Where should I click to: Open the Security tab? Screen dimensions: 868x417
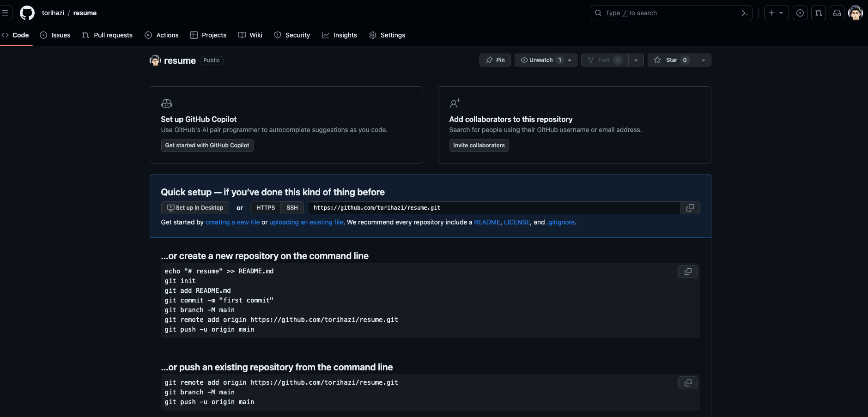(x=292, y=35)
